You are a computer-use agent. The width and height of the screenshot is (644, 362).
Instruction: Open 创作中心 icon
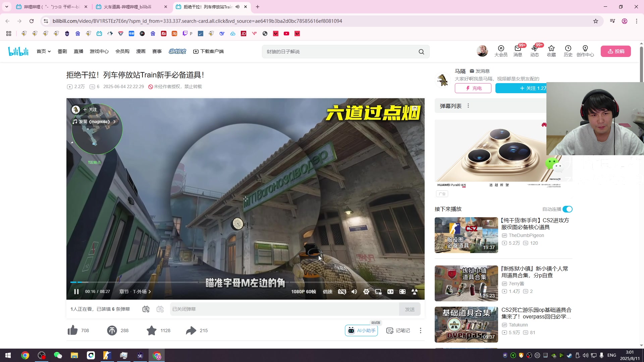[x=585, y=51]
